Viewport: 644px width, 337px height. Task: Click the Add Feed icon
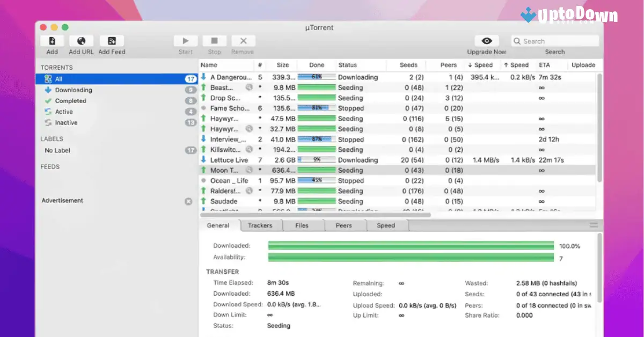[x=111, y=40]
